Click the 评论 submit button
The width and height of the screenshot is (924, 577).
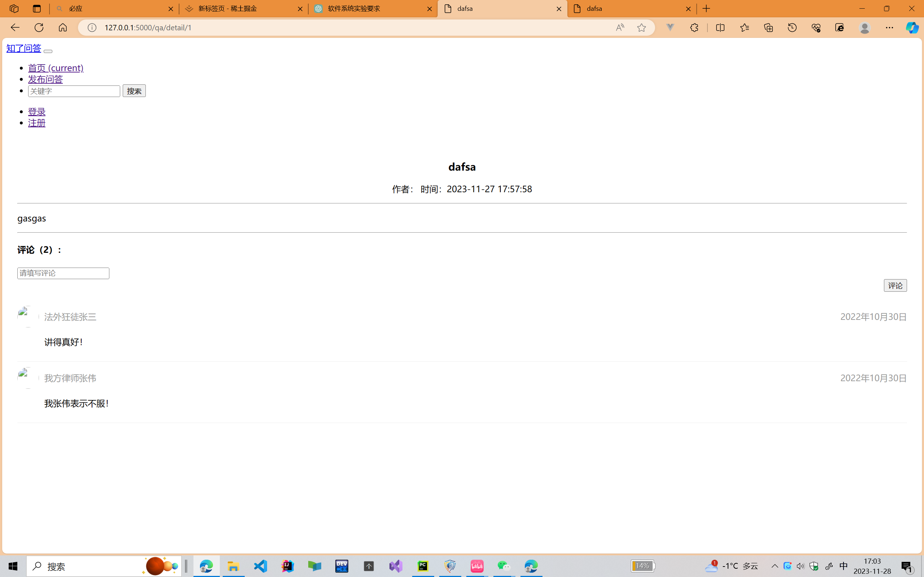895,286
